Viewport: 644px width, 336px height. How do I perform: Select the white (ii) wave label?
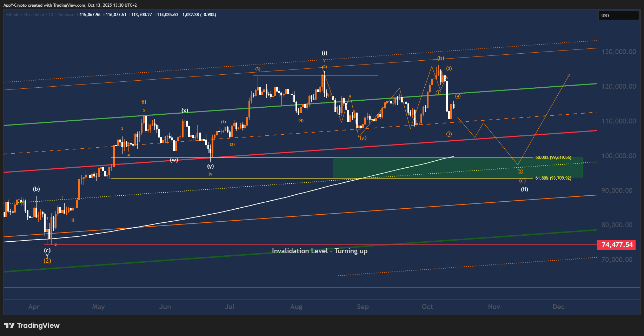tap(524, 189)
